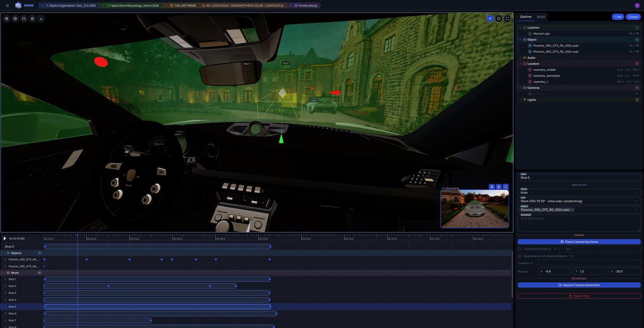Click the timeline play button
Image resolution: width=644 pixels, height=328 pixels.
click(5, 238)
